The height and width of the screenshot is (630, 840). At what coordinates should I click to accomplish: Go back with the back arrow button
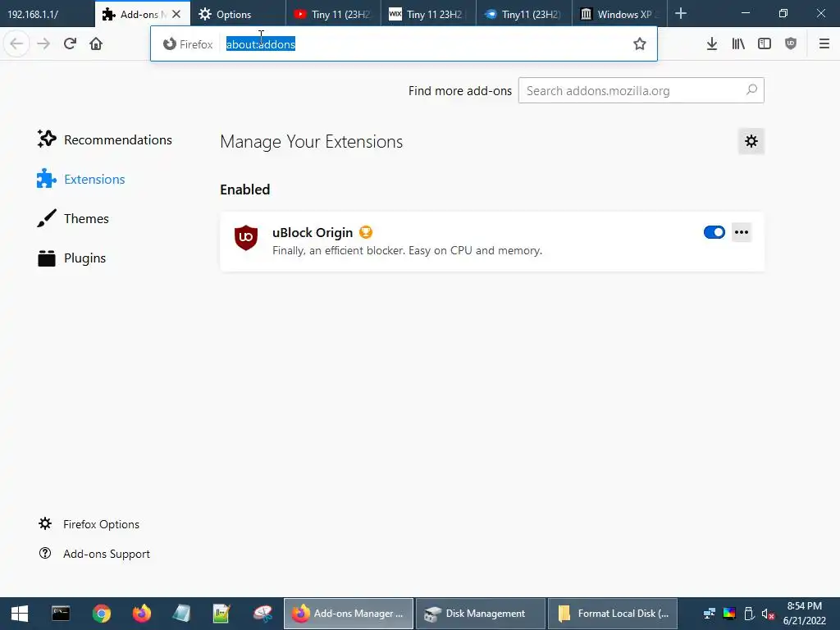click(x=16, y=44)
